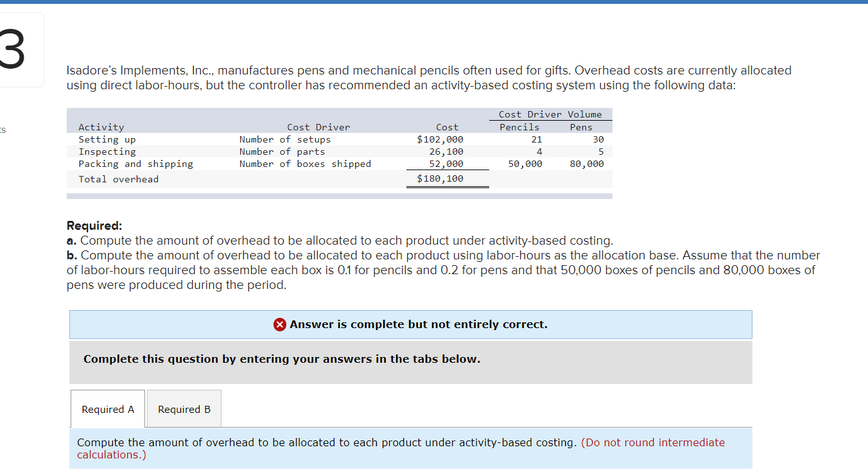Click the Pens column header
868x470 pixels.
[x=581, y=127]
